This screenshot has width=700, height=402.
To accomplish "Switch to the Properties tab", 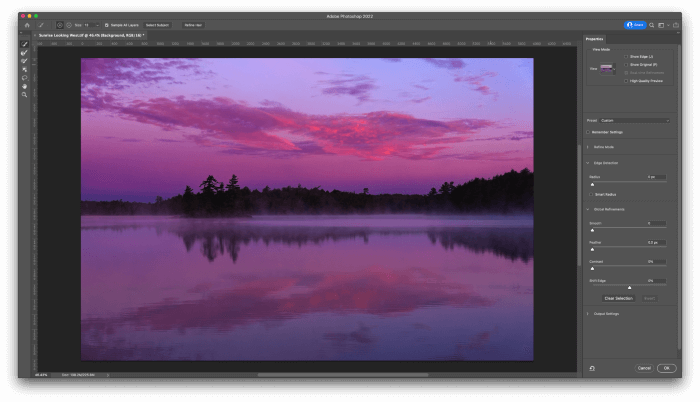I will point(594,39).
